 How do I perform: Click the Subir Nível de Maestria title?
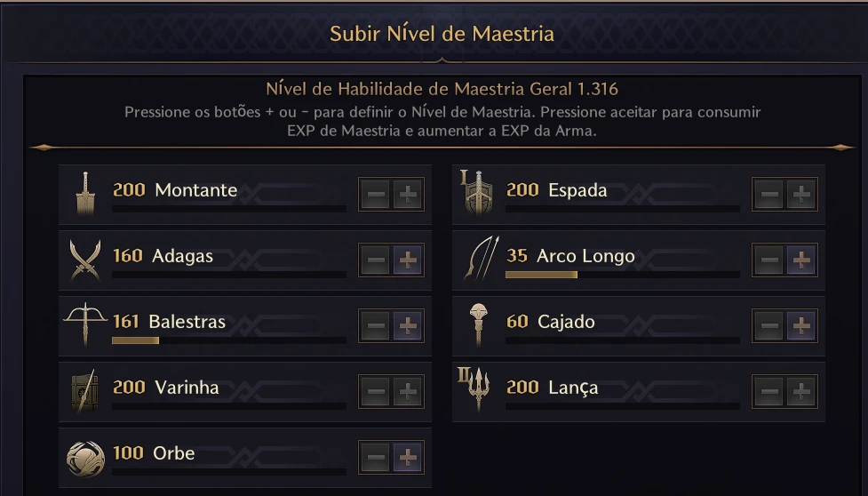pyautogui.click(x=442, y=34)
